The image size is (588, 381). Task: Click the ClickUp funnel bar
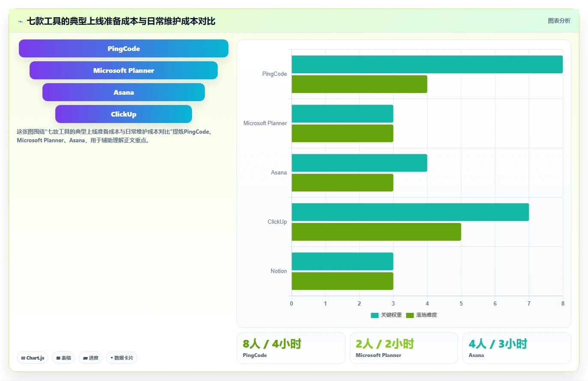point(123,114)
